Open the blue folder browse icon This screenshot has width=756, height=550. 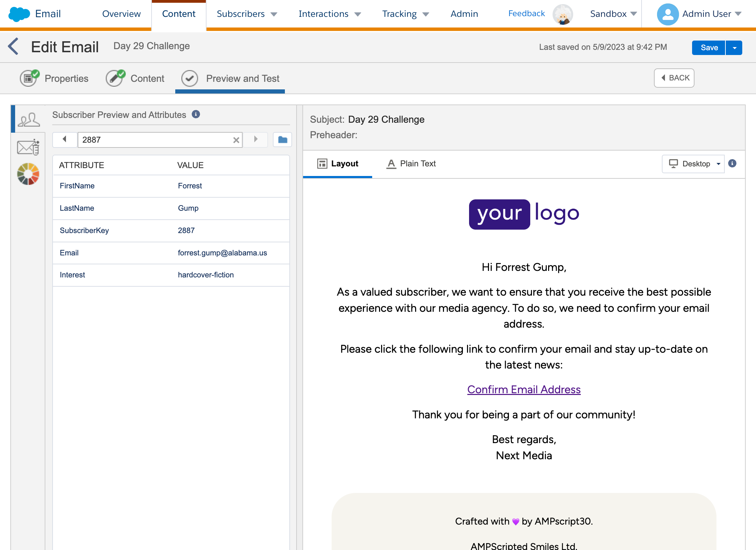[x=282, y=140]
